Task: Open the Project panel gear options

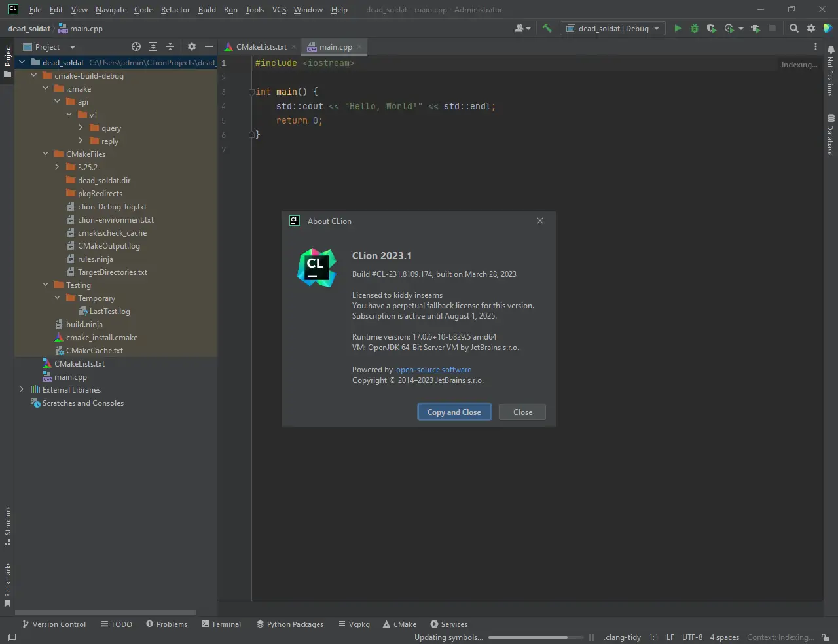Action: [x=191, y=46]
